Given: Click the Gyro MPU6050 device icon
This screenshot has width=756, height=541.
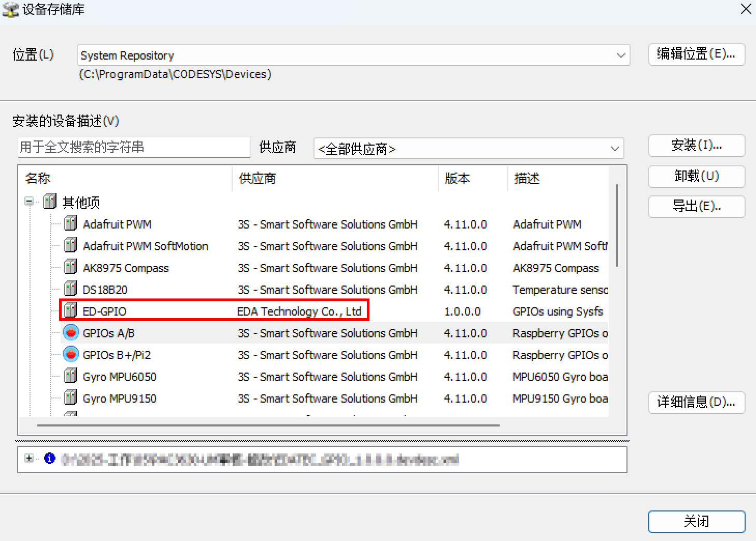Looking at the screenshot, I should tap(70, 376).
